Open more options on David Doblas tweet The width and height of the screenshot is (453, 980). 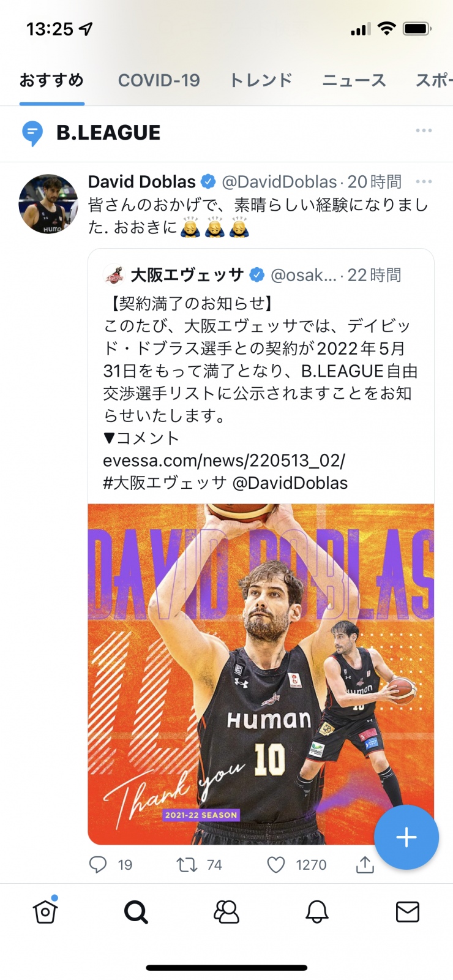coord(424,181)
